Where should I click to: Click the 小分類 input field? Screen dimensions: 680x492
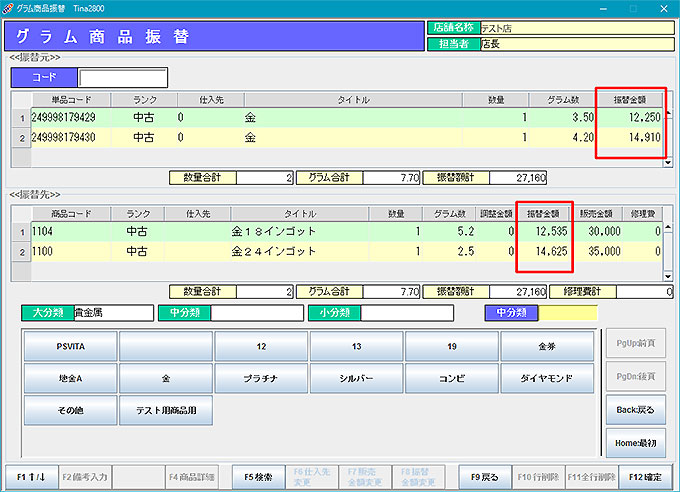click(x=407, y=313)
